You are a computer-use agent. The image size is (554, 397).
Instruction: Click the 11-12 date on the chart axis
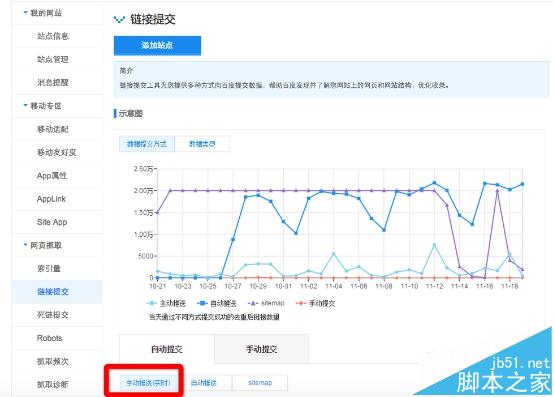(x=434, y=286)
